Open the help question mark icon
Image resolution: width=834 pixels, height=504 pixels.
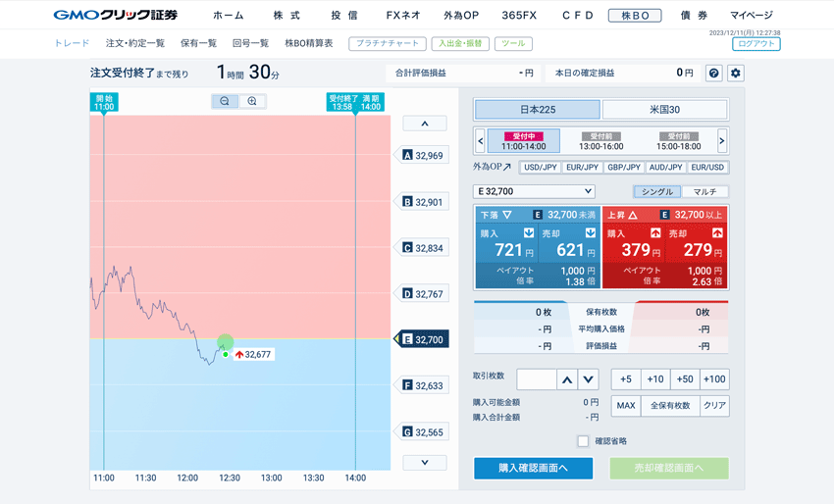pyautogui.click(x=713, y=74)
